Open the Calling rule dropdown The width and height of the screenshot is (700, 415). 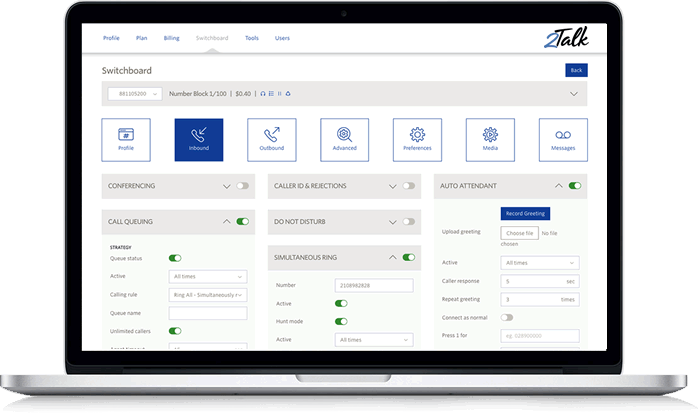click(208, 295)
